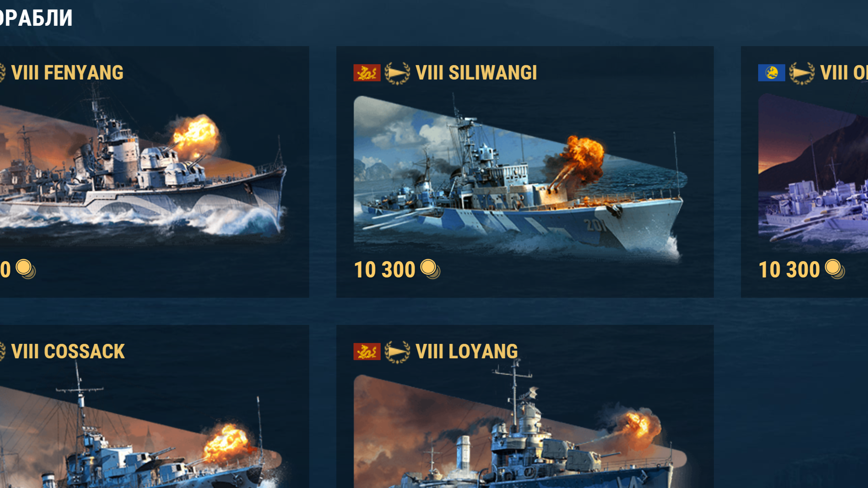
Task: Click the 10 300 price on the rightmost card
Action: pyautogui.click(x=789, y=270)
